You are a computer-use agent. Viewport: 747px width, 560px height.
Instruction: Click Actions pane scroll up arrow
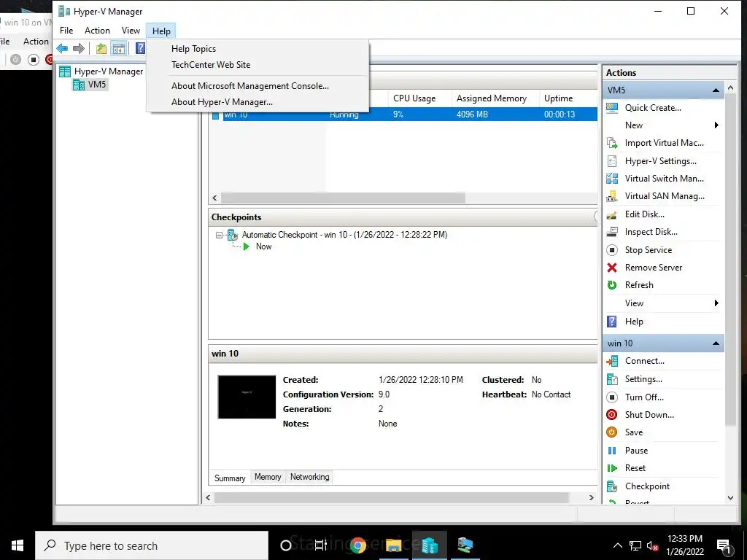coord(731,88)
